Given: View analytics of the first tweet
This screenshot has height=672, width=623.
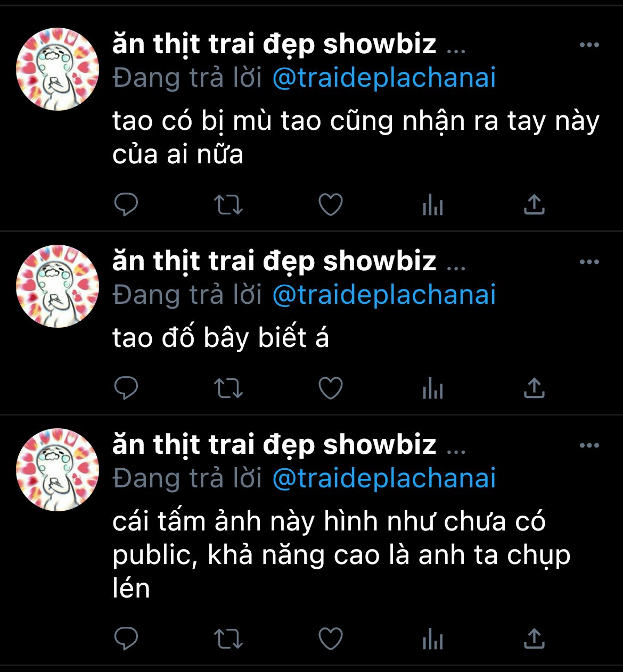Looking at the screenshot, I should tap(432, 205).
